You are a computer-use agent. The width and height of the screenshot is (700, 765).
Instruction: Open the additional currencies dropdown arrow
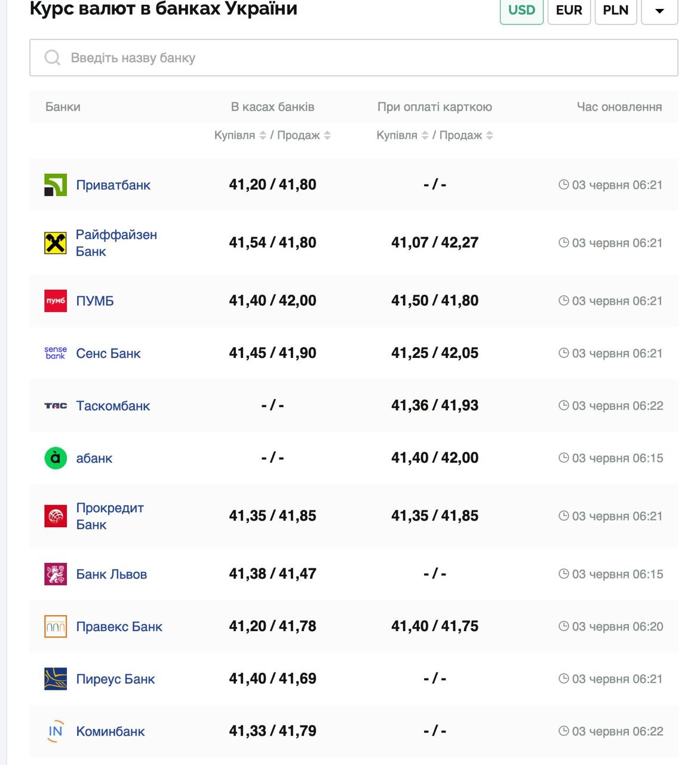point(659,11)
